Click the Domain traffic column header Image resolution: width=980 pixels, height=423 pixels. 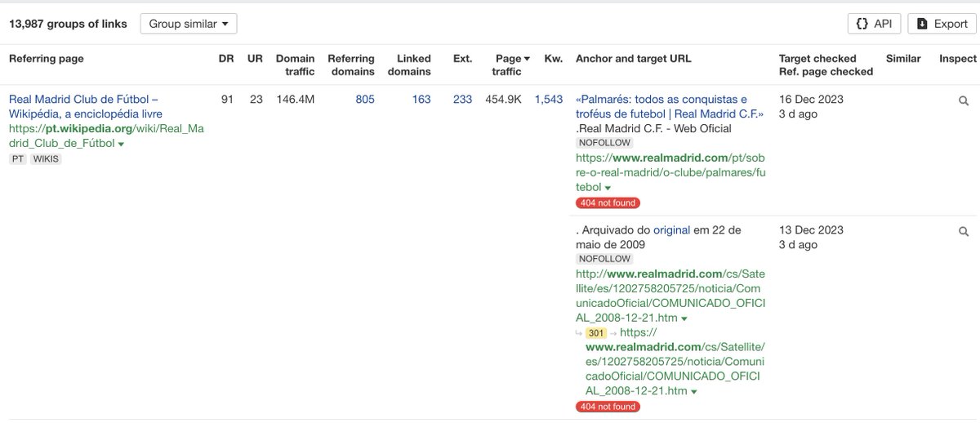295,65
